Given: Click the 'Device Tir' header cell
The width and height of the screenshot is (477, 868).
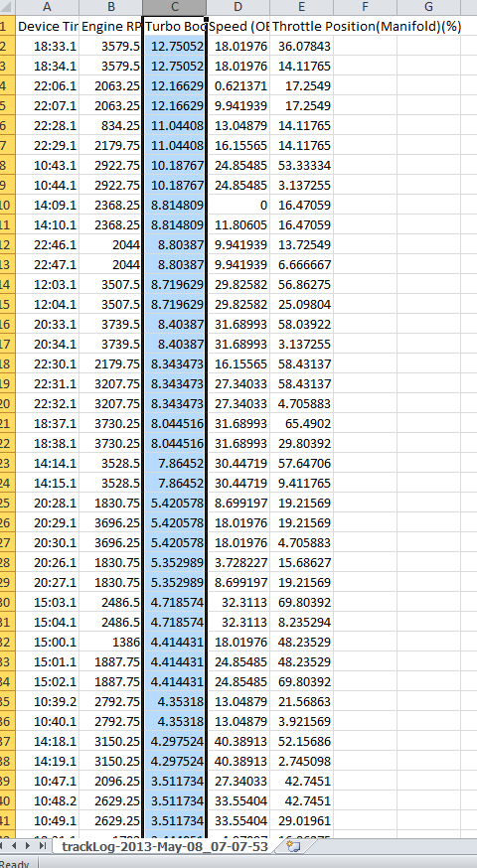Looking at the screenshot, I should 47,26.
